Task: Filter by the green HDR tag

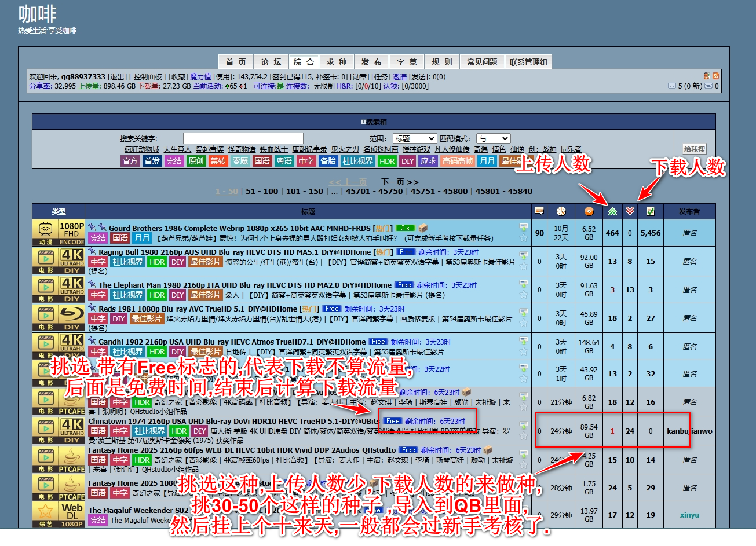Action: pos(387,161)
